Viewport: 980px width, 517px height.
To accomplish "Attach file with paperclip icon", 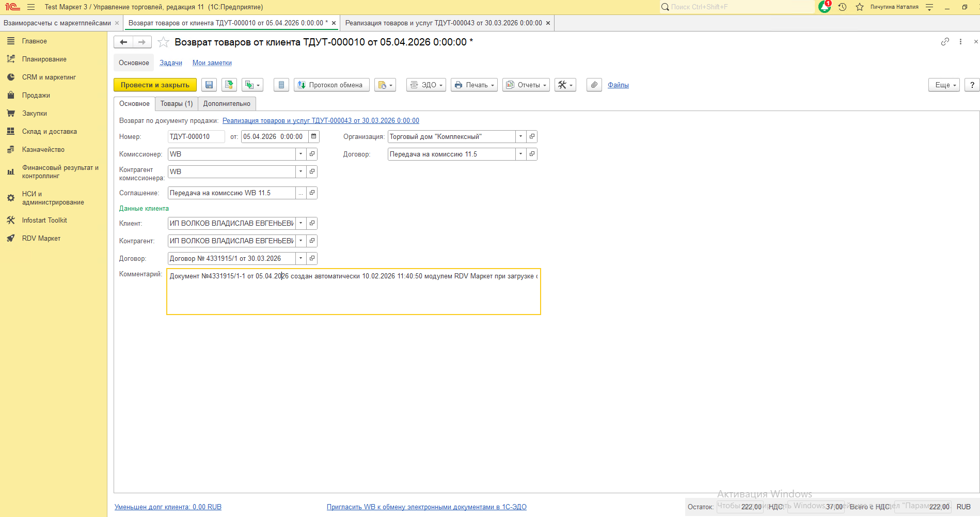I will (x=594, y=85).
